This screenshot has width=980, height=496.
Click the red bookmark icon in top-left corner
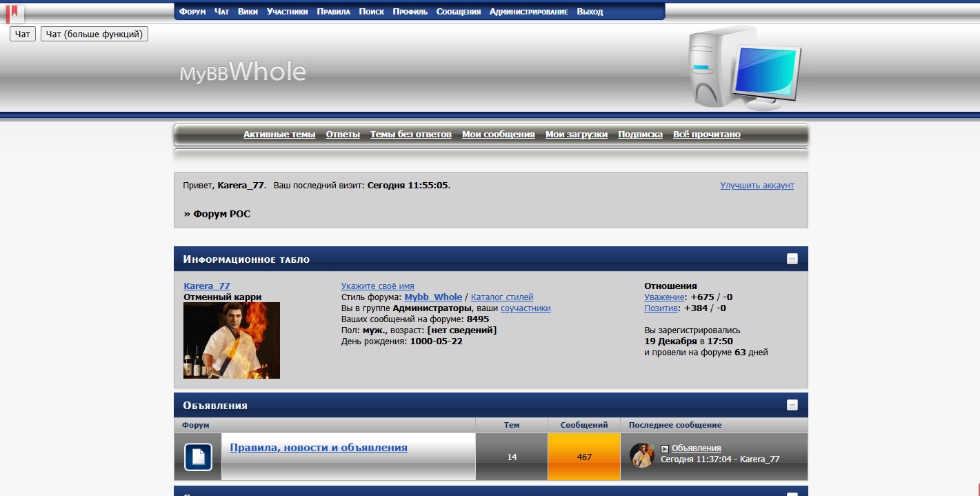point(12,12)
